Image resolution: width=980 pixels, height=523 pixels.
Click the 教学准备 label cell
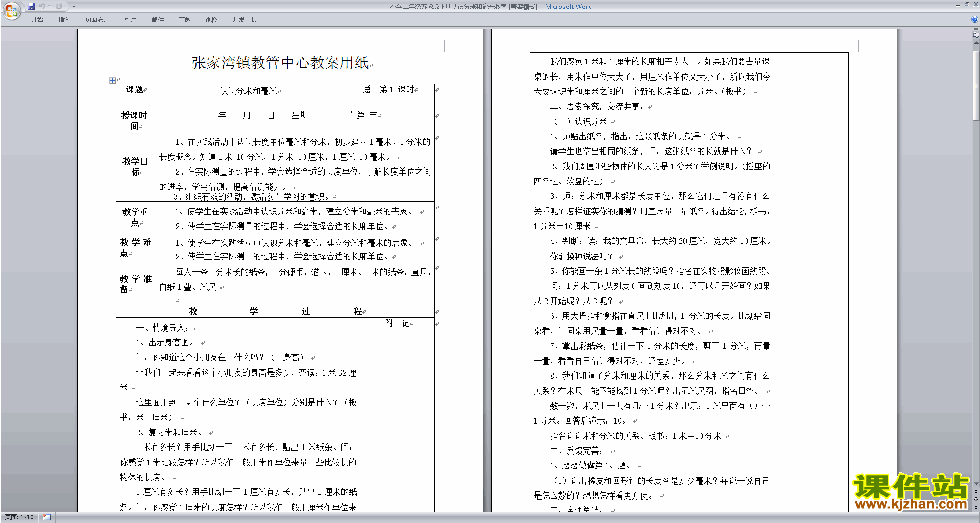coord(135,284)
